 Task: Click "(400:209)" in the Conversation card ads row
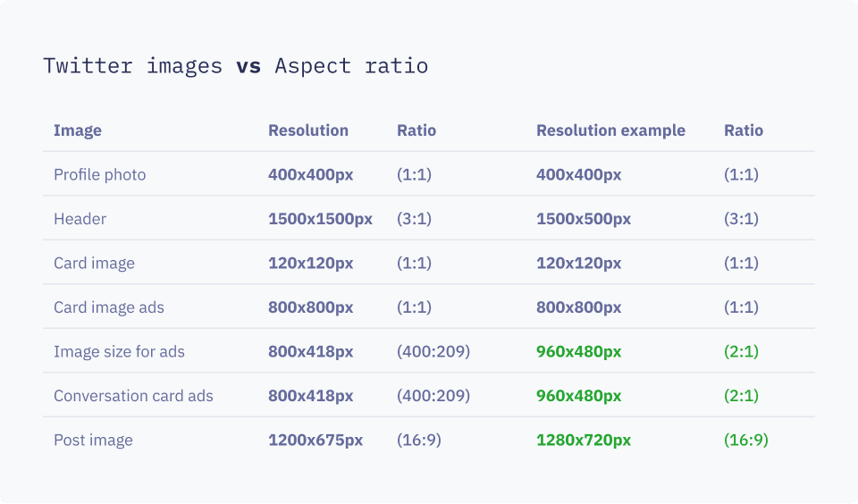(433, 396)
